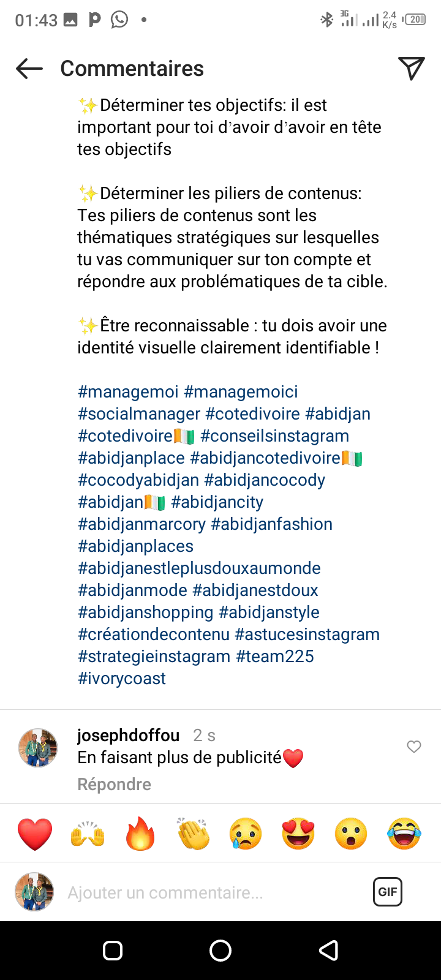Like josephdoffou's comment with the heart

click(414, 746)
